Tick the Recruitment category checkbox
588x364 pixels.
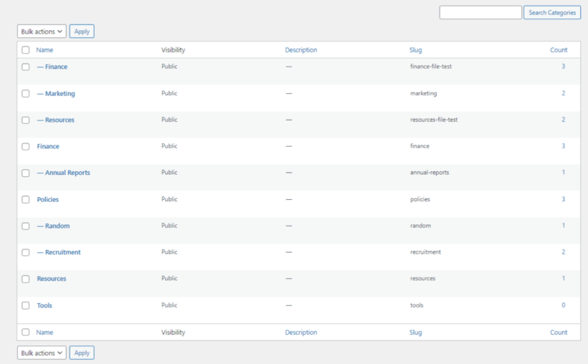coord(26,252)
